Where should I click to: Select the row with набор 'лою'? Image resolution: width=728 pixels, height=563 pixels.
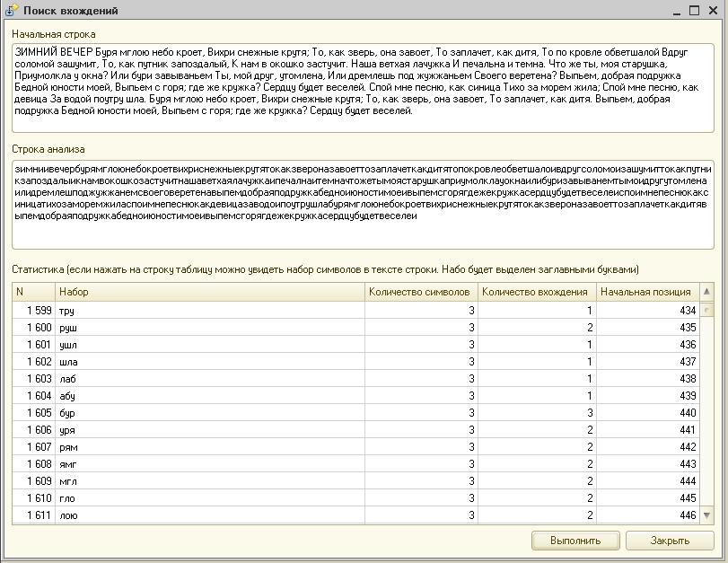tap(355, 515)
